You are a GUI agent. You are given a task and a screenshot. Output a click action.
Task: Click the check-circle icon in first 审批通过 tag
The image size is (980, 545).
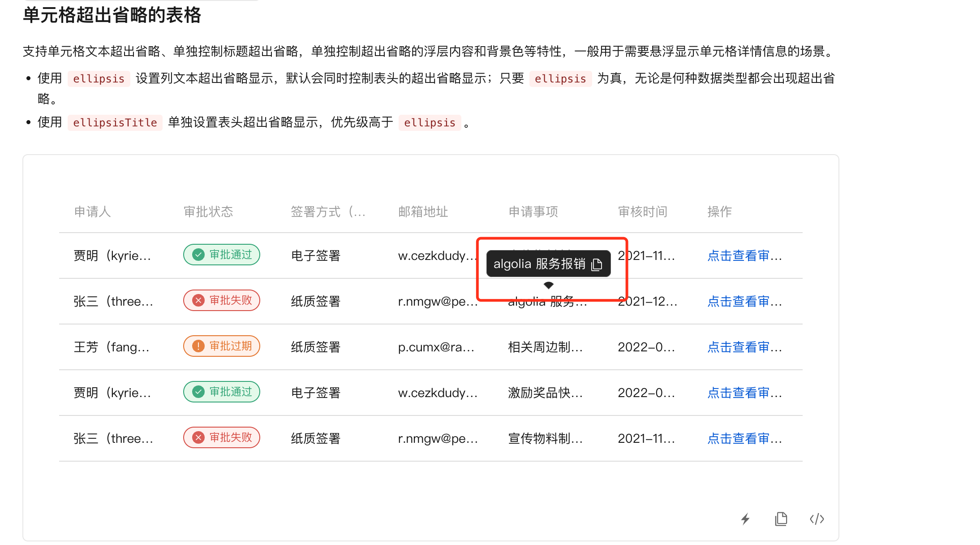198,254
